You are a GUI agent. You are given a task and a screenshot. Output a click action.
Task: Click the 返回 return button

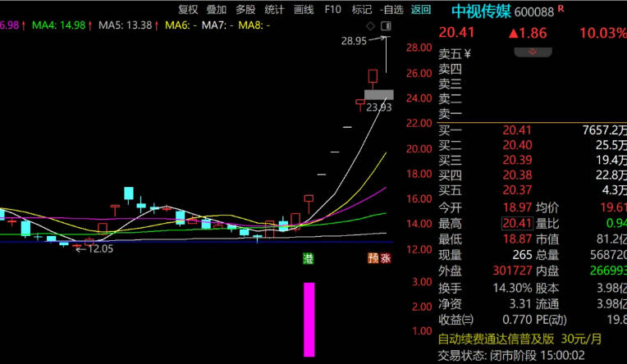pyautogui.click(x=421, y=10)
